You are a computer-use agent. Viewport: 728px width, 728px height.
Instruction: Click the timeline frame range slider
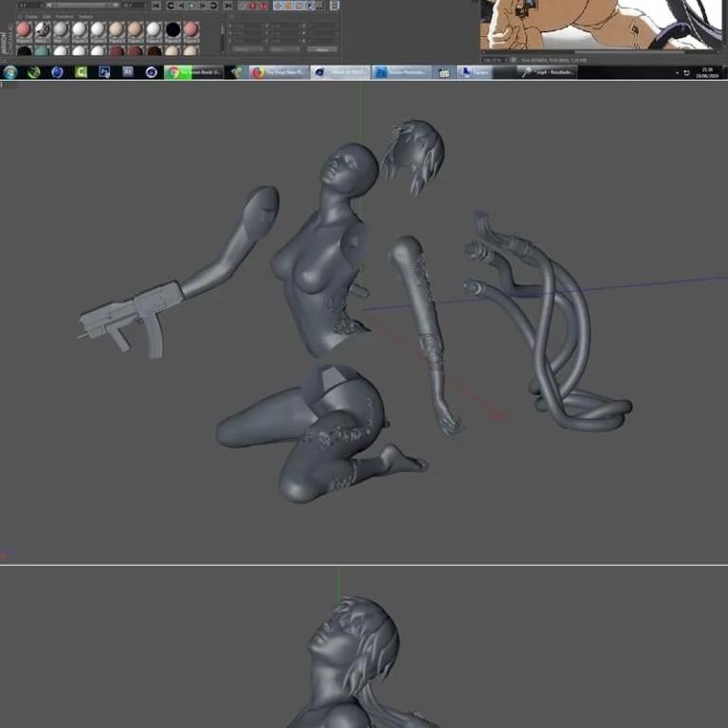(82, 5)
